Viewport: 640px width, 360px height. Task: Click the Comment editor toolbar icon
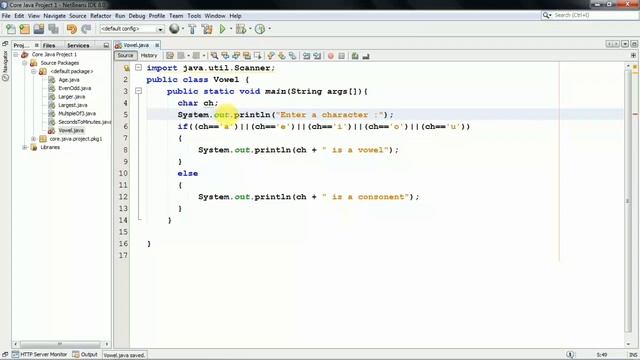(x=355, y=56)
